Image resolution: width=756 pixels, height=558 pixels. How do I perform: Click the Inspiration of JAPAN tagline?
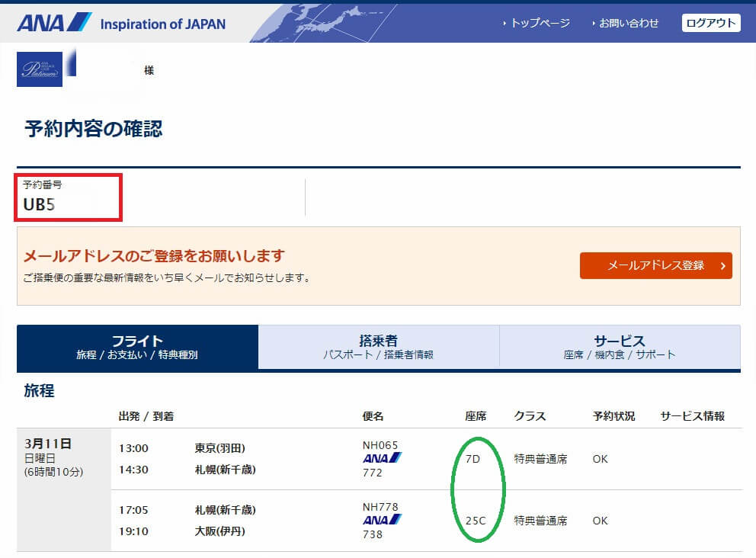point(162,24)
